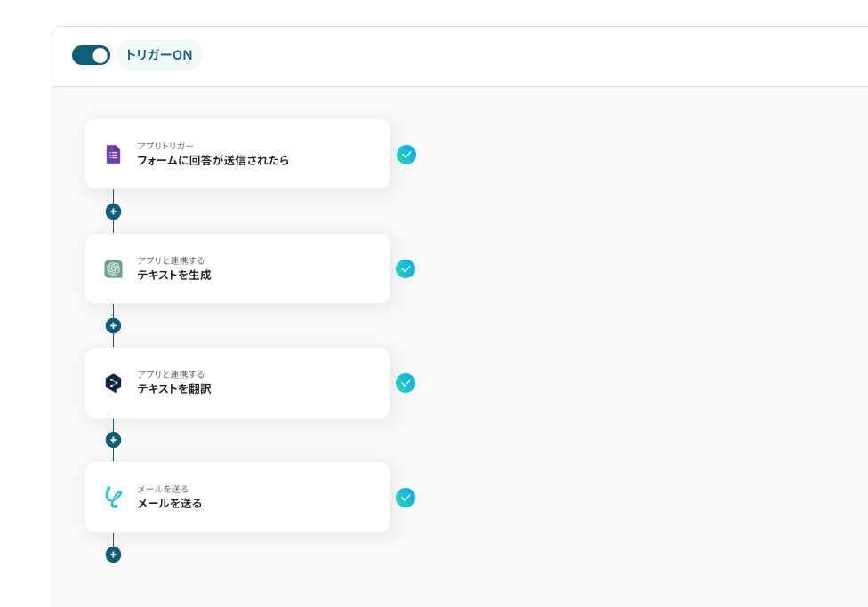868x607 pixels.
Task: Add a step at the end after メールを送る
Action: coord(114,555)
